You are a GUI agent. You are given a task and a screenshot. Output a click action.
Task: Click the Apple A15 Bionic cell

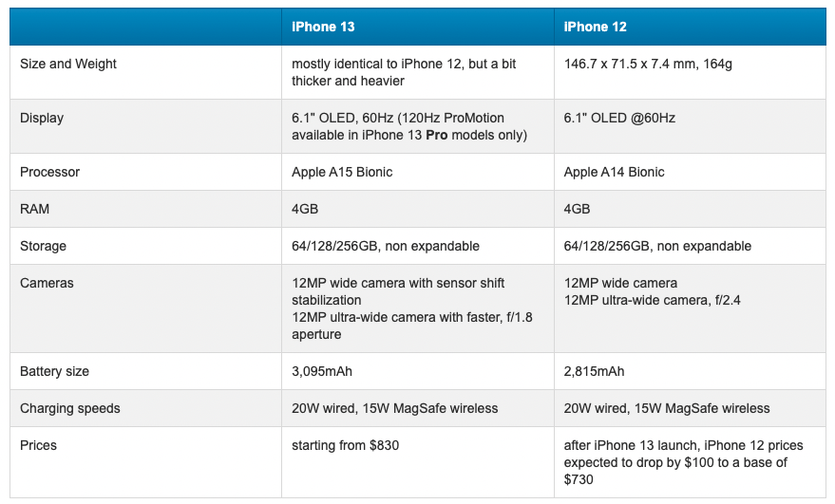click(x=342, y=172)
